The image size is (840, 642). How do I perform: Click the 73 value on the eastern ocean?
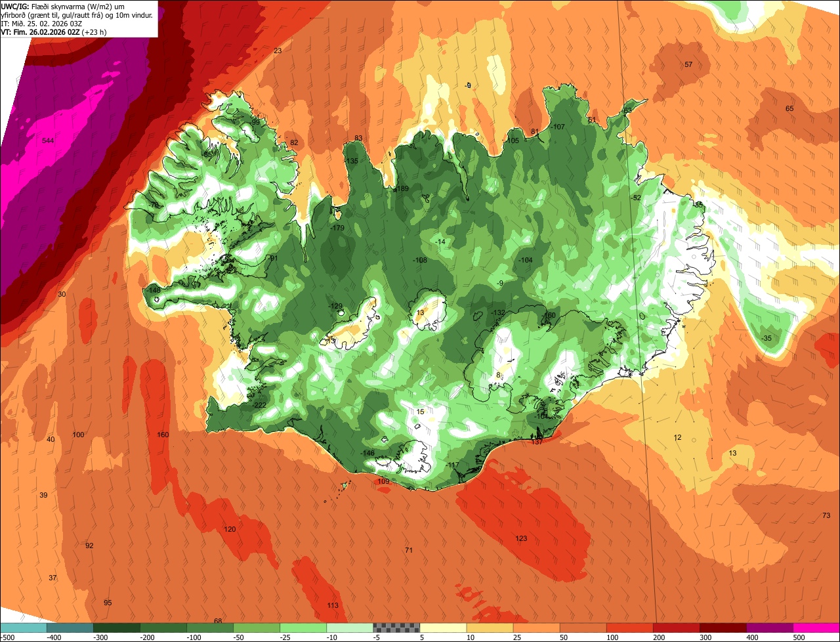826,515
